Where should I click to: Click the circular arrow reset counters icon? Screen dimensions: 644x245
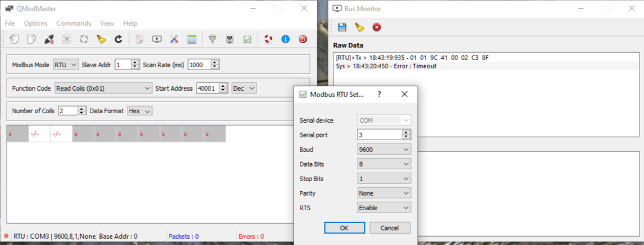point(118,39)
